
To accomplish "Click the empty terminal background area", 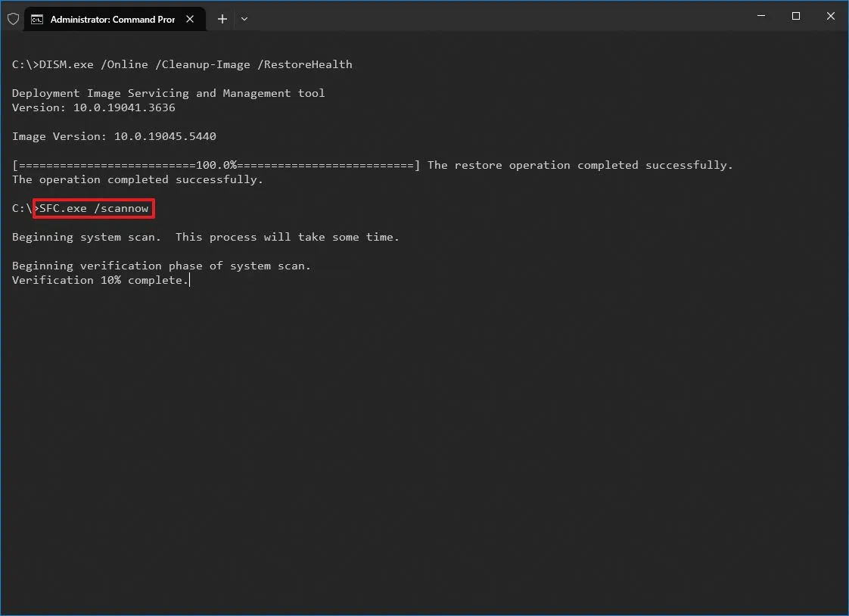I will click(x=424, y=439).
